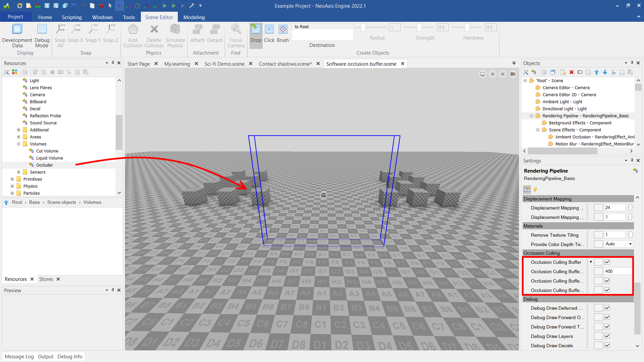
Task: Expand the Sensors folder
Action: click(x=19, y=172)
